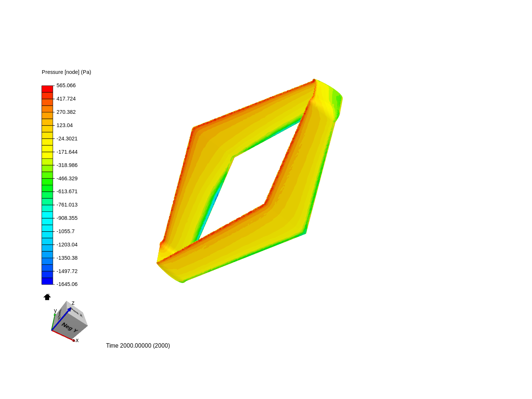Click the x axis label on triad
This screenshot has height=399, width=532.
(77, 340)
